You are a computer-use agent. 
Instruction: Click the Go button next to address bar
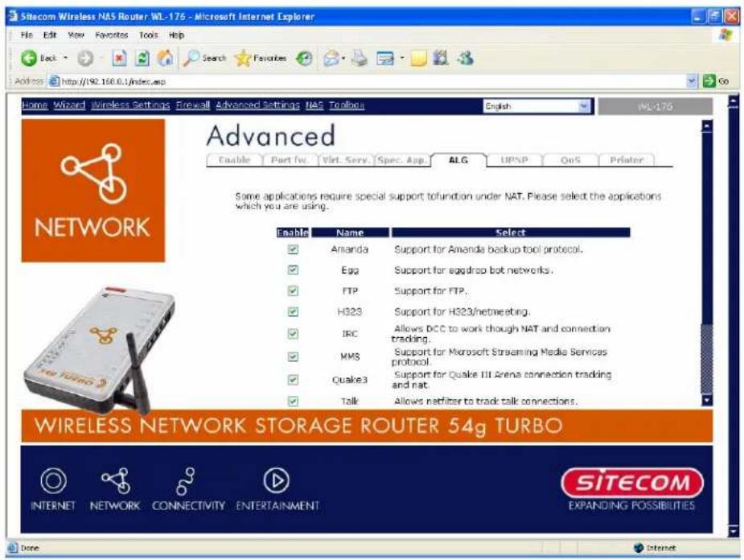[x=716, y=81]
